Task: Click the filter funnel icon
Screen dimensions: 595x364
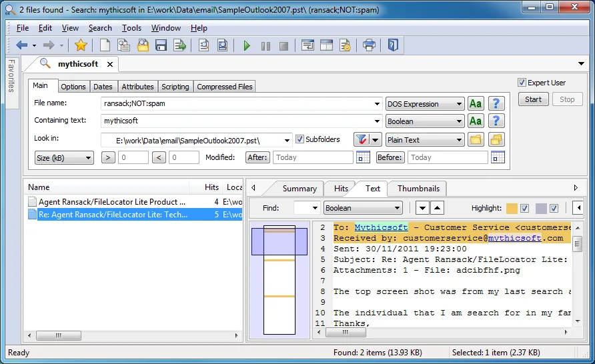Action: coord(362,139)
